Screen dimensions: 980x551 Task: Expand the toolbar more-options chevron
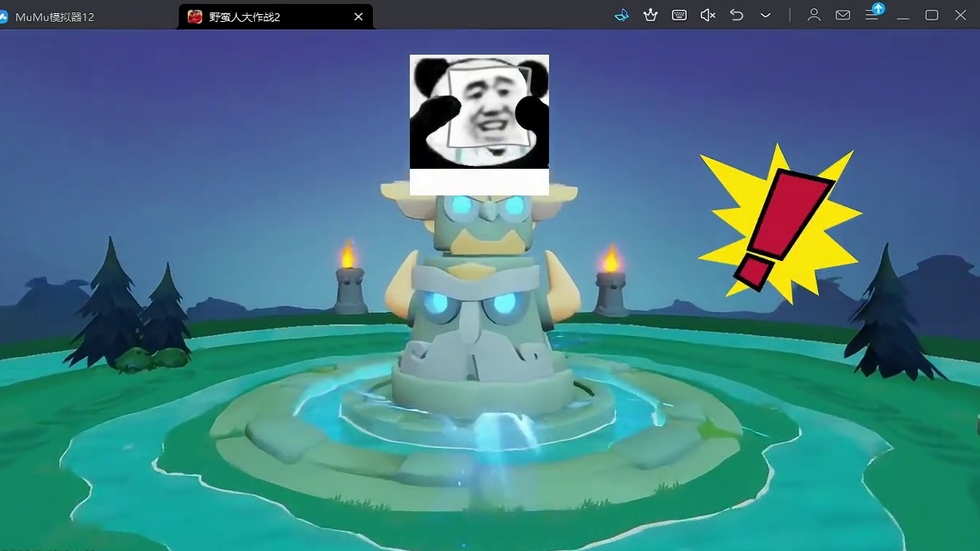pos(766,15)
